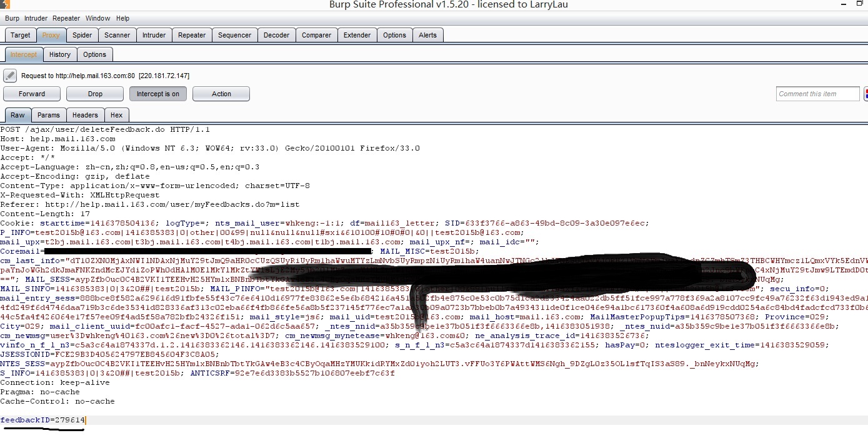Select the Proxy tab
This screenshot has width=868, height=438.
tap(51, 35)
